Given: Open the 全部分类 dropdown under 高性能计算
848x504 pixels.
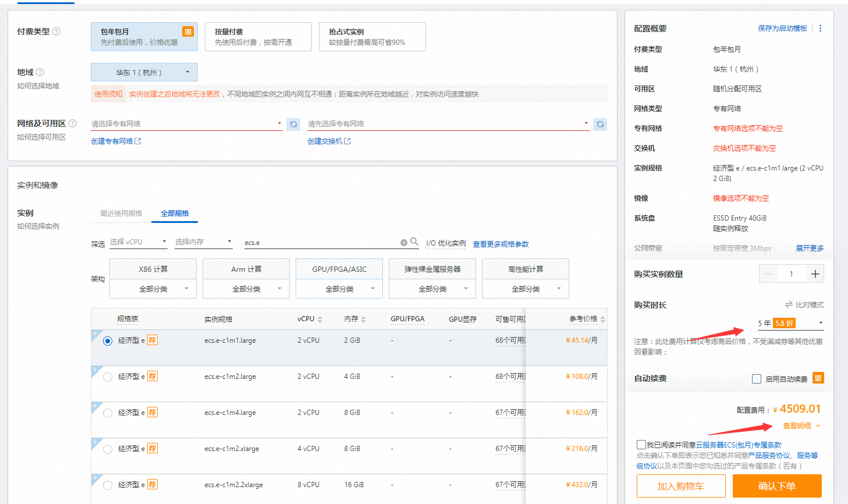Looking at the screenshot, I should coord(526,289).
